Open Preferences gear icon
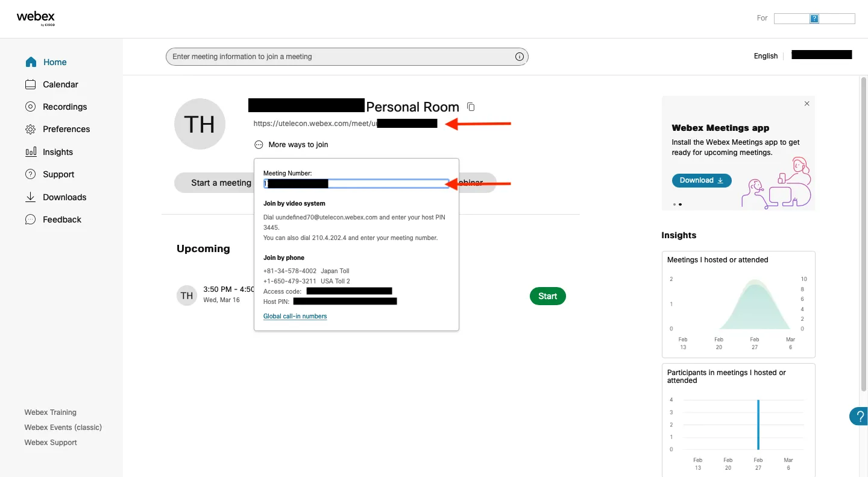 31,129
